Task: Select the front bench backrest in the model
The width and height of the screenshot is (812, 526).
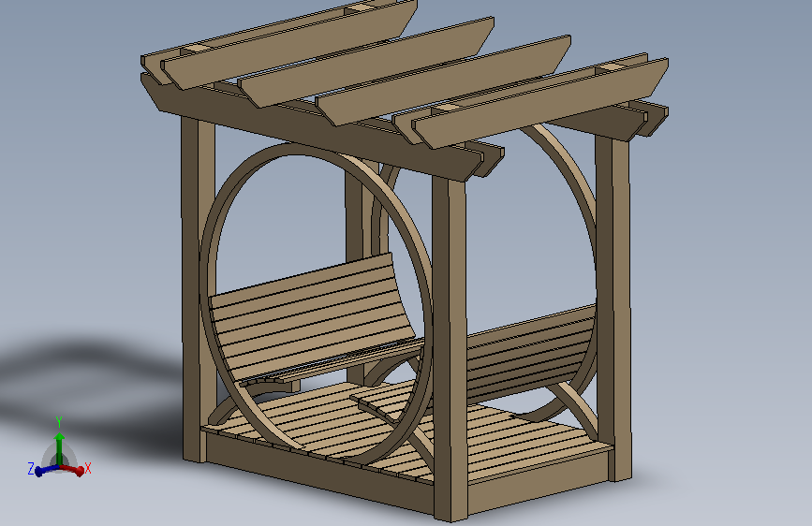Action: click(311, 317)
